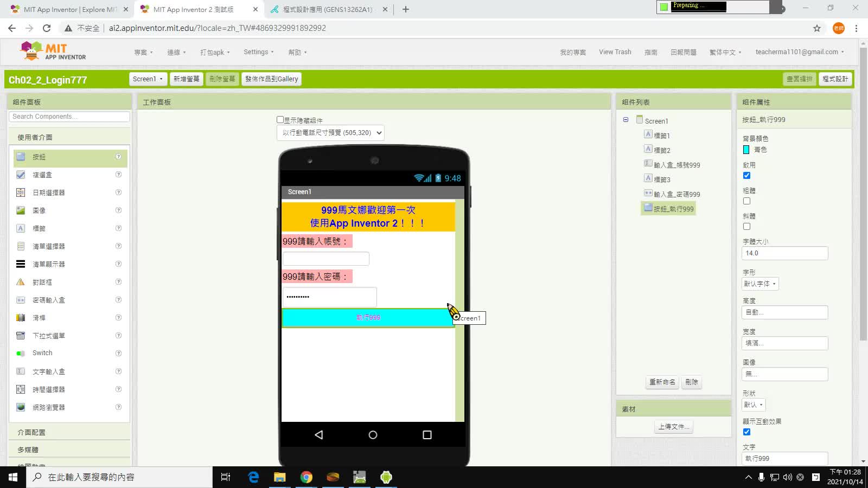Pick the PasswordTextBox component icon

(x=21, y=300)
